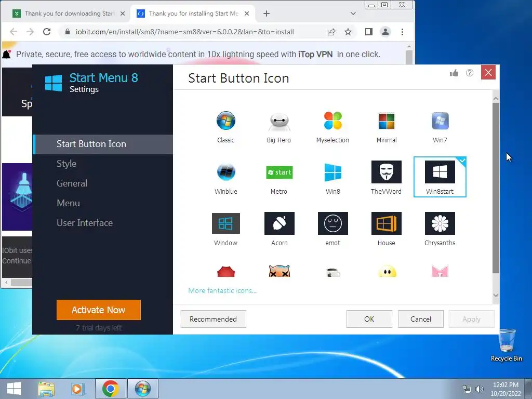
Task: Open the Windows Start button
Action: click(14, 389)
